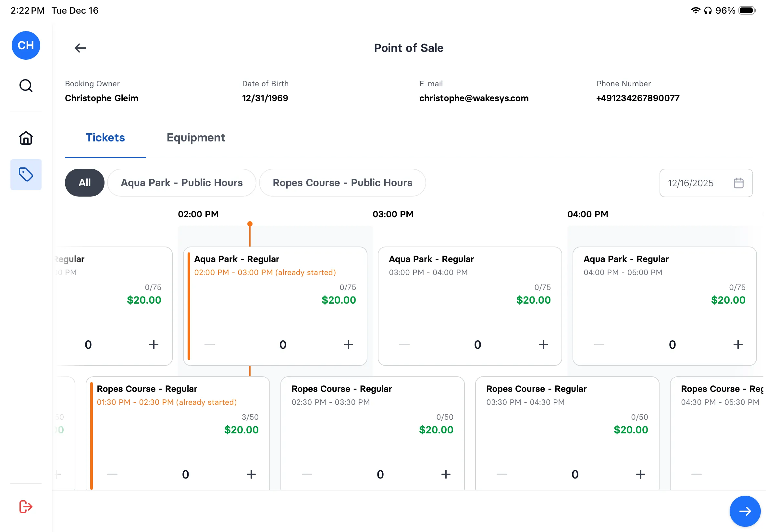Open the 12/16/2025 date picker
The height and width of the screenshot is (532, 766).
pyautogui.click(x=690, y=183)
